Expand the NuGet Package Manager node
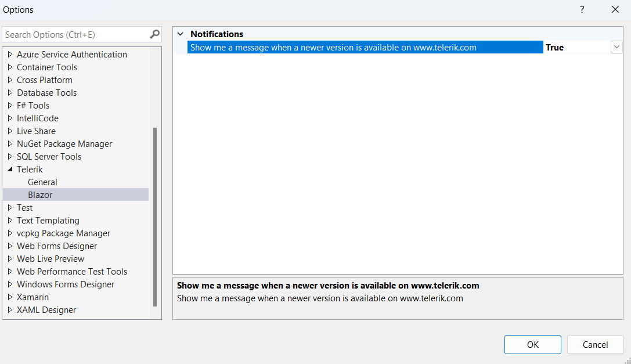The width and height of the screenshot is (631, 364). (x=10, y=144)
